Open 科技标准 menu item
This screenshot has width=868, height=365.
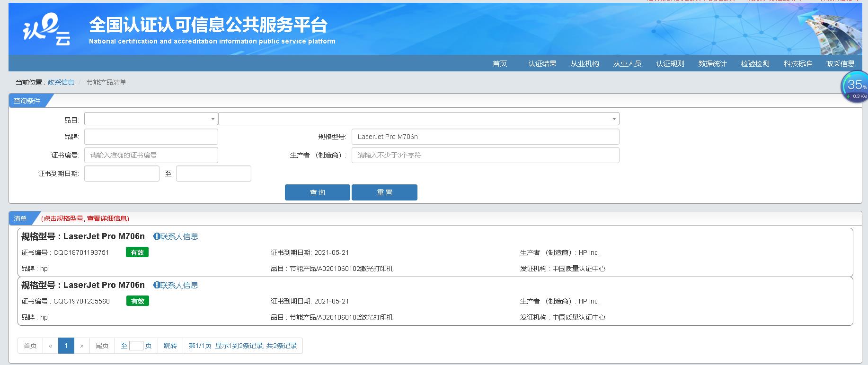click(798, 64)
